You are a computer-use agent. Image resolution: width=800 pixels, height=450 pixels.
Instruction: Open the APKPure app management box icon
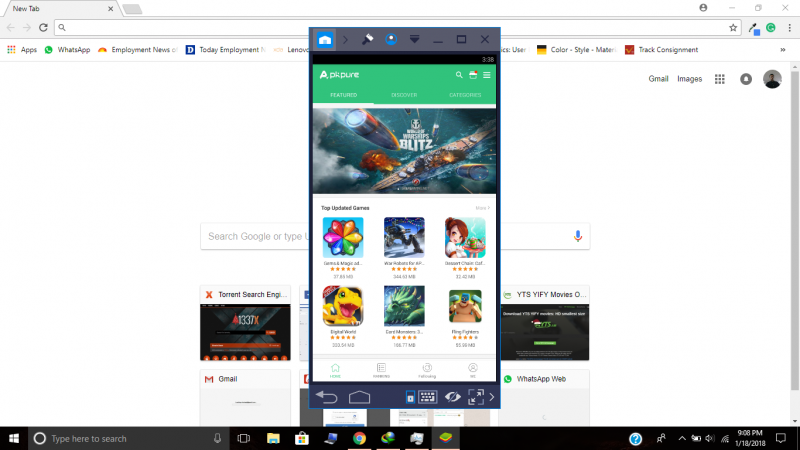click(x=473, y=75)
